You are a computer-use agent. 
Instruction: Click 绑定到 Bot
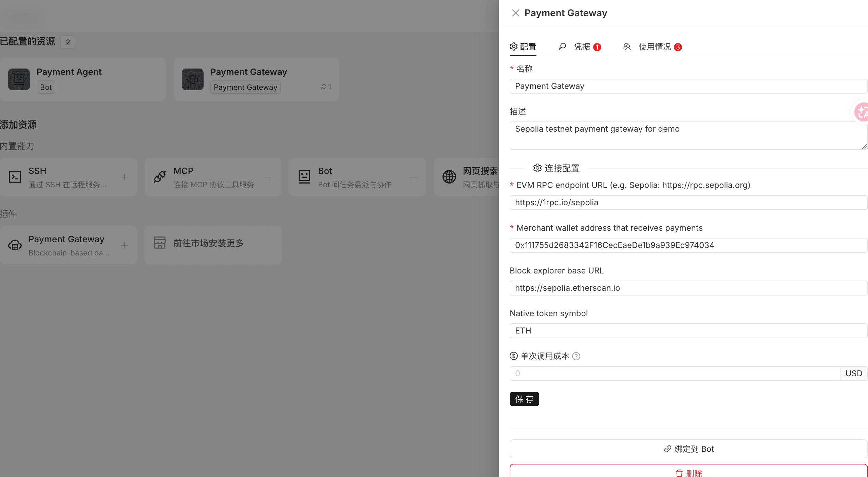pyautogui.click(x=688, y=449)
